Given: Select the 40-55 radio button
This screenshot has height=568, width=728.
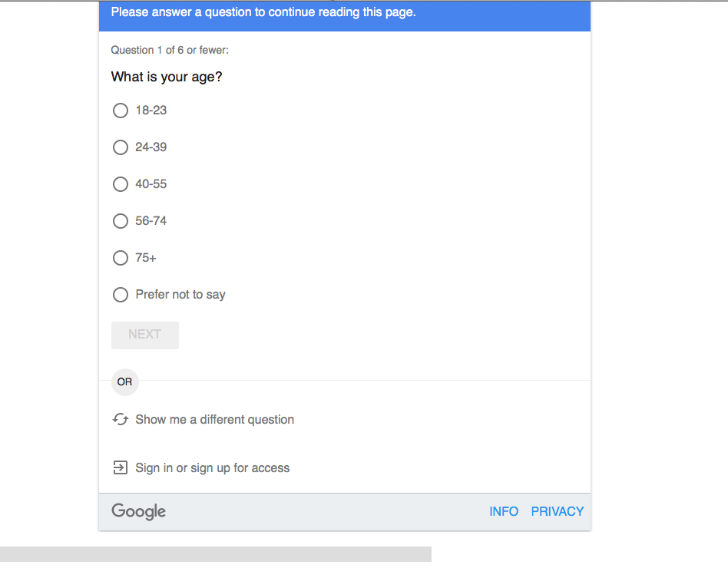Looking at the screenshot, I should (121, 184).
